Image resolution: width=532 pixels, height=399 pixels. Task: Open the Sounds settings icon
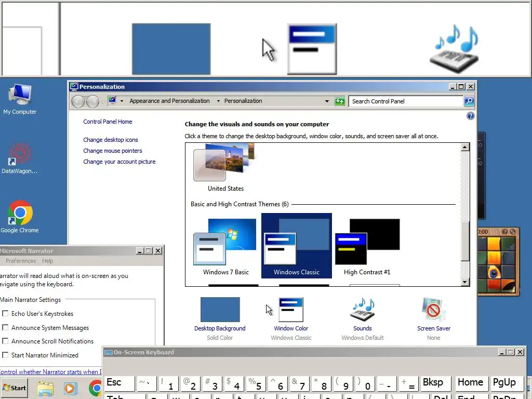click(362, 310)
